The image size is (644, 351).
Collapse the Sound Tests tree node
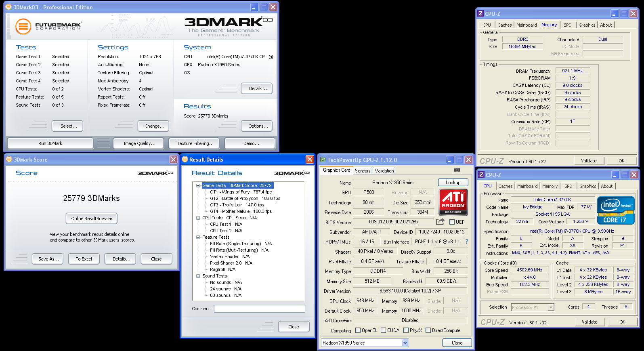(198, 276)
